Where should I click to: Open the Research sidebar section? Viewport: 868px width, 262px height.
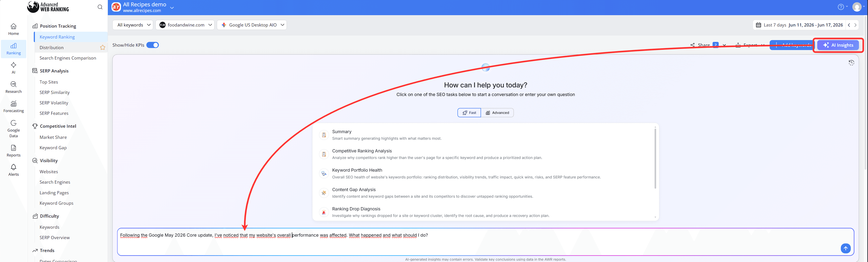(13, 87)
